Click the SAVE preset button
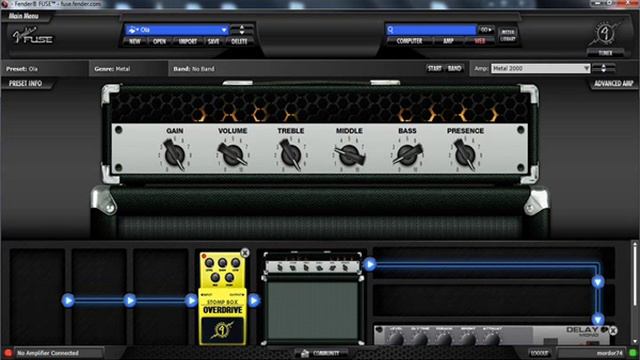640x360 pixels. pos(213,41)
